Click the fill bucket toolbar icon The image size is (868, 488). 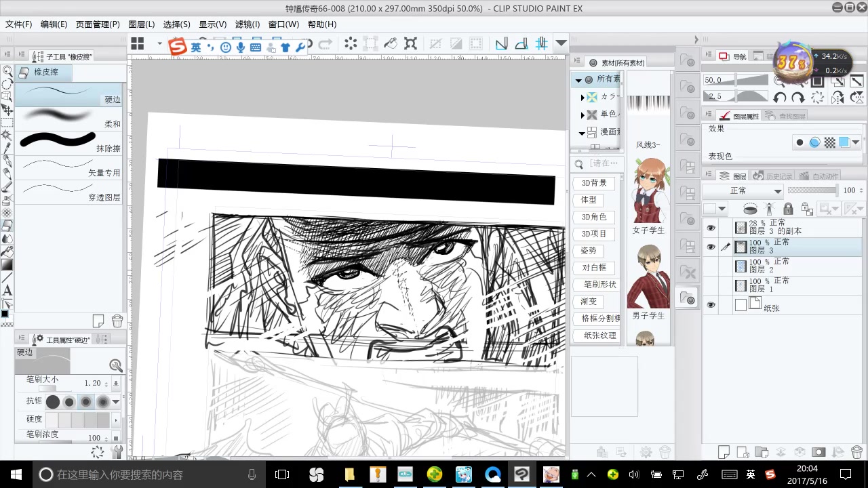click(x=391, y=44)
